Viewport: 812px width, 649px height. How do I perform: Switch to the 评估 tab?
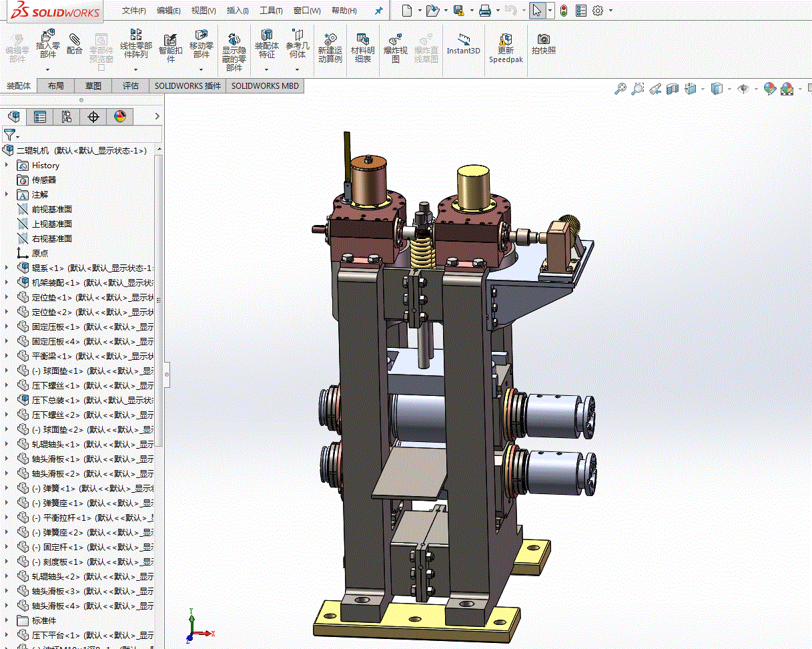click(x=131, y=85)
